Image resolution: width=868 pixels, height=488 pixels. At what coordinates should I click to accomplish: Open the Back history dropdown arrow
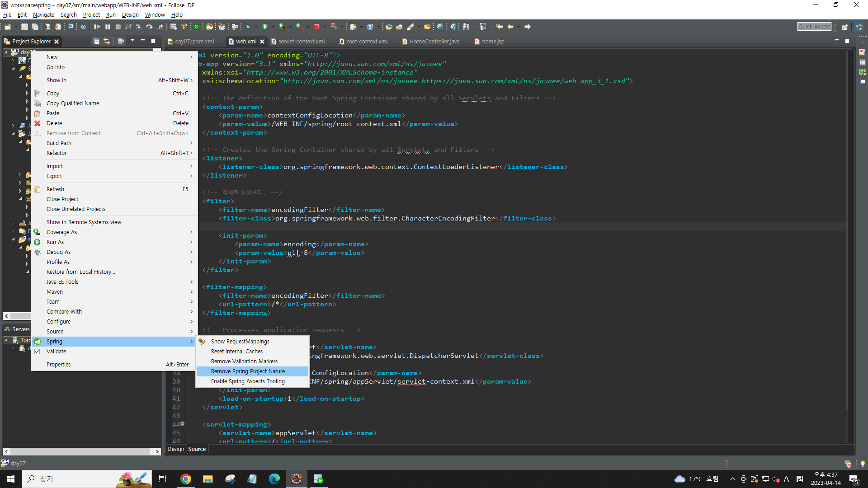pos(519,27)
